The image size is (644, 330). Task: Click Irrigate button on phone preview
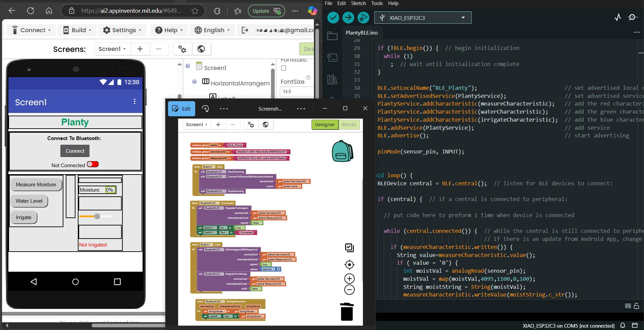[x=24, y=217]
